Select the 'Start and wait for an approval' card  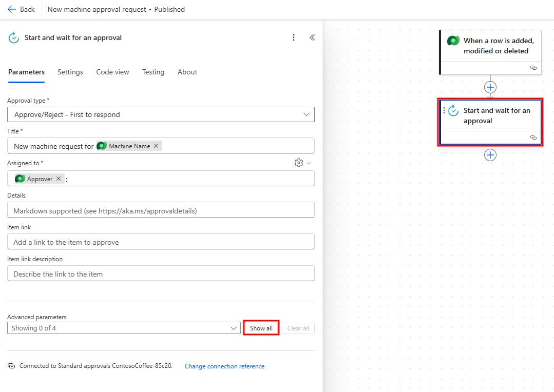pyautogui.click(x=490, y=122)
